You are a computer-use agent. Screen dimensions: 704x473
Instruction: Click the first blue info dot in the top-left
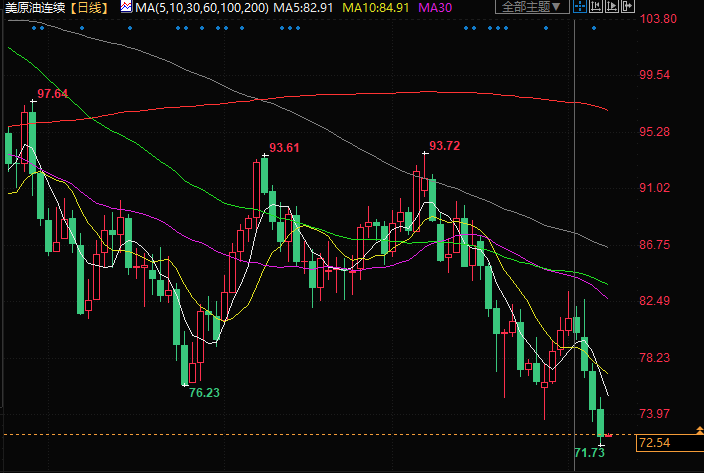click(33, 28)
